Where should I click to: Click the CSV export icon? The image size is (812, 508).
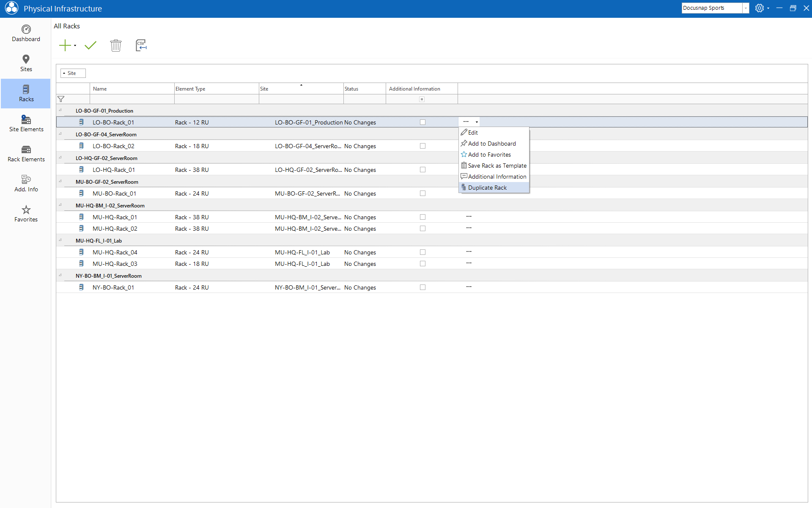(x=141, y=45)
